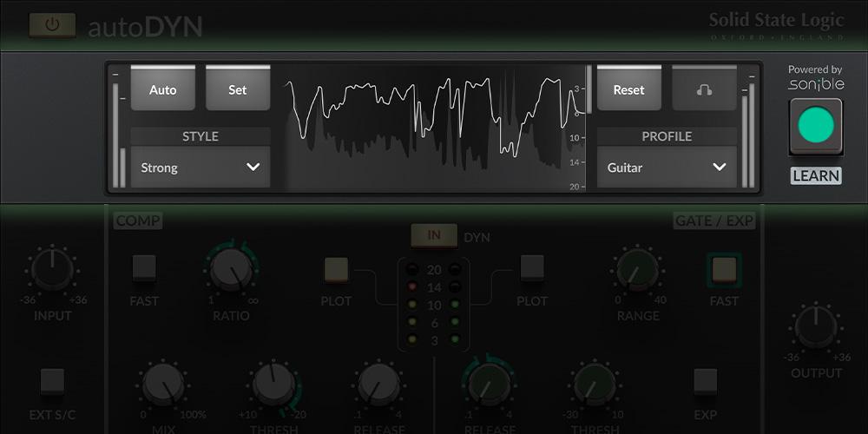Open the Profile dropdown showing Guitar
The image size is (868, 434).
tap(667, 168)
